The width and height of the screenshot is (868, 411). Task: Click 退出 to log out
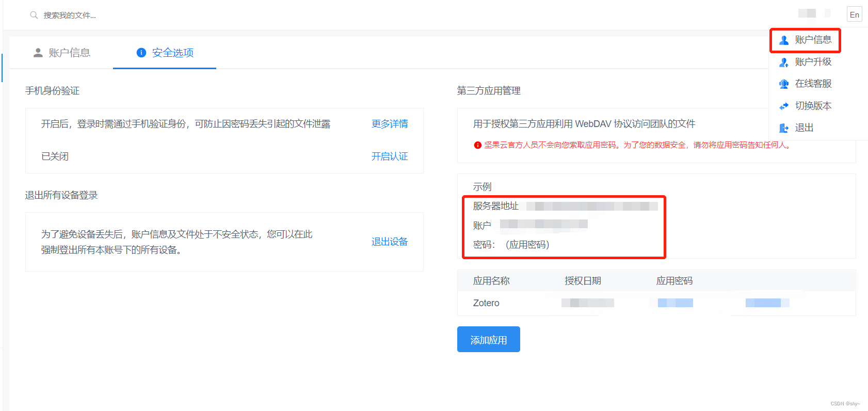coord(797,128)
